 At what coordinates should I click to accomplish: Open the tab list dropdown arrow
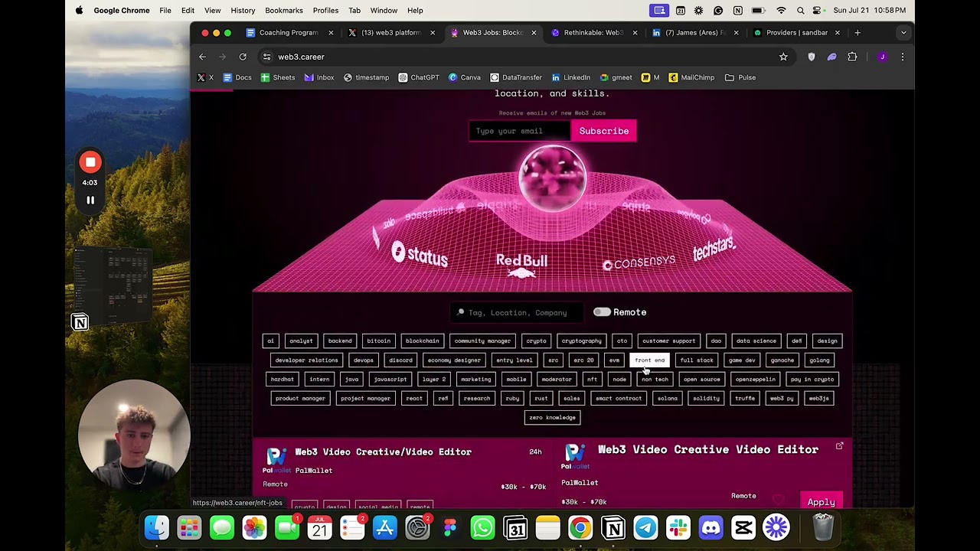(903, 33)
